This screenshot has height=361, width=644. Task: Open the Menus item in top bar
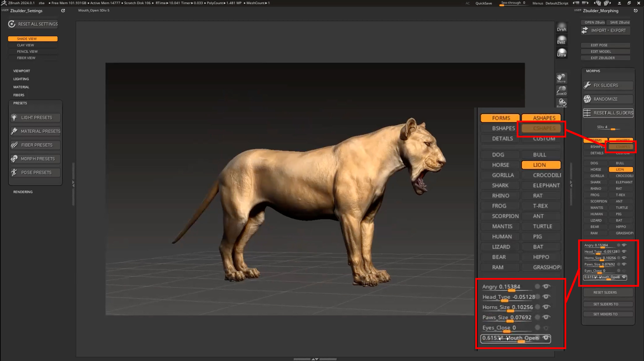[538, 3]
